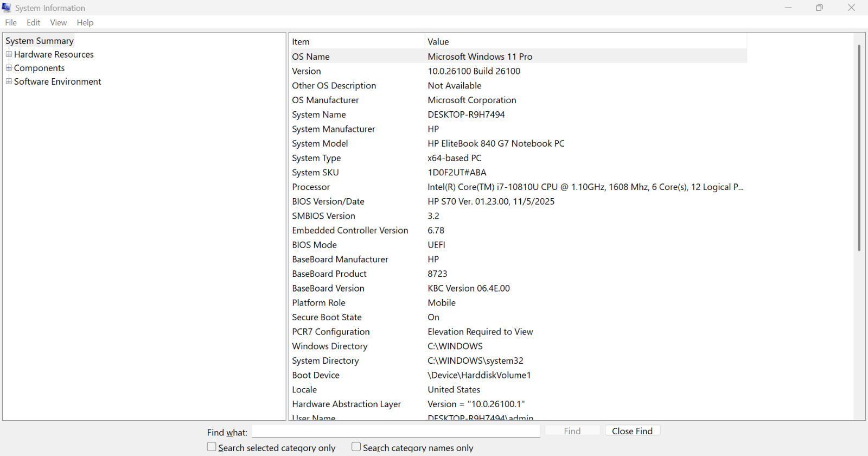
Task: Click the System Directory item
Action: point(325,361)
